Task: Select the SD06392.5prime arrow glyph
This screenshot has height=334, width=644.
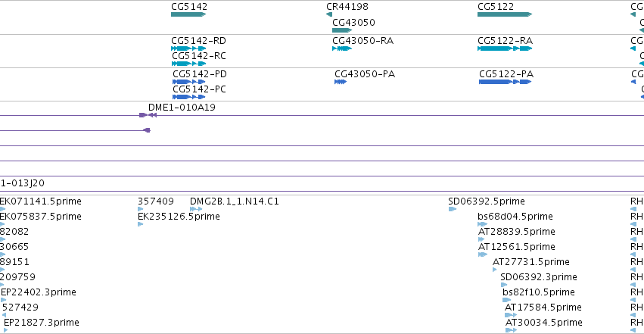Action: click(453, 209)
